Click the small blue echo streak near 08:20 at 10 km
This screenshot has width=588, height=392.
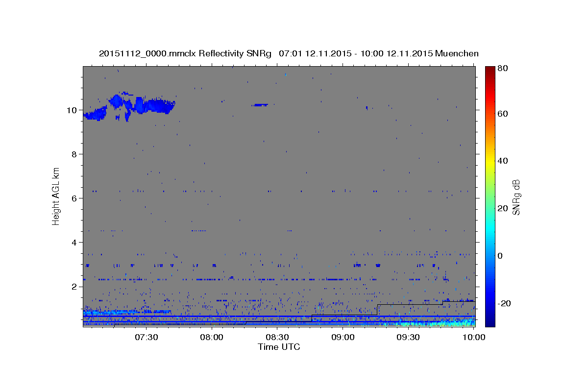[x=260, y=105]
